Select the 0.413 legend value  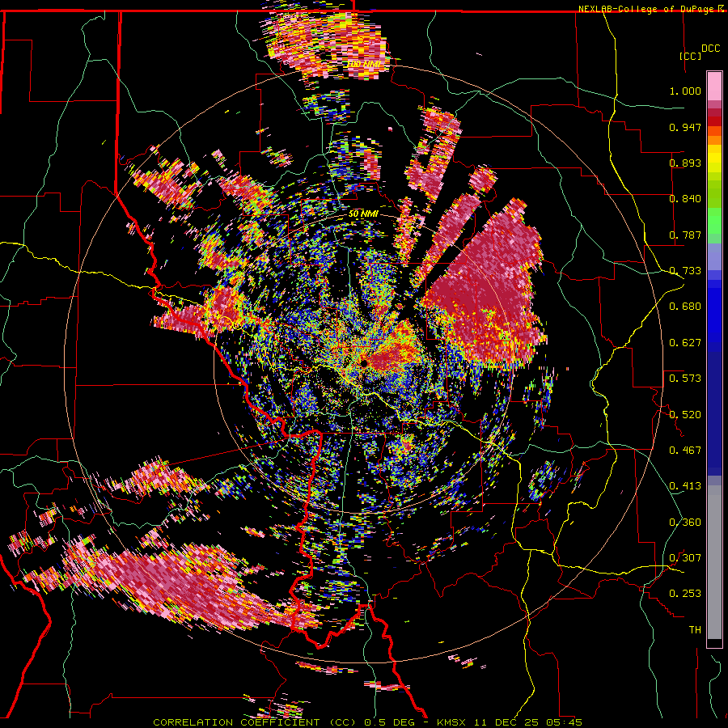coord(685,486)
